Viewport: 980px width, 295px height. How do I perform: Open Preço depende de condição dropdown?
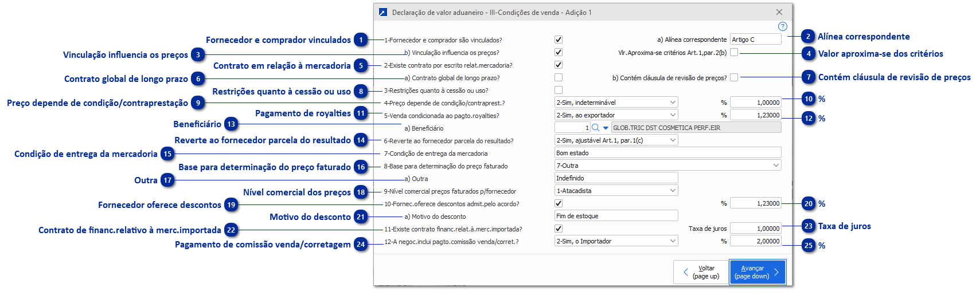616,103
